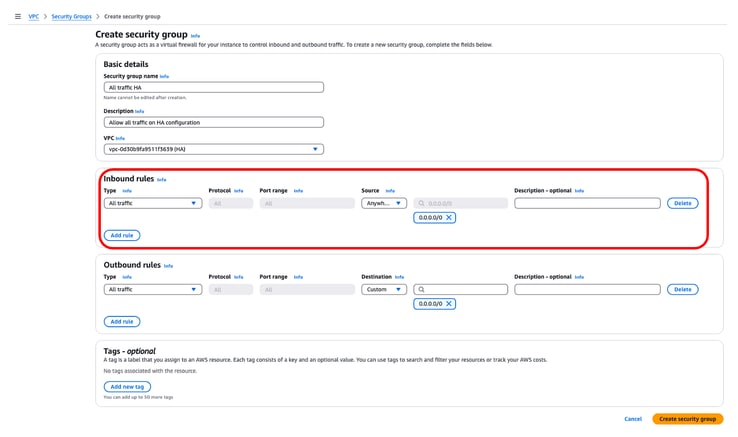Image resolution: width=738 pixels, height=437 pixels.
Task: Open Info link next to Destination label
Action: 400,277
